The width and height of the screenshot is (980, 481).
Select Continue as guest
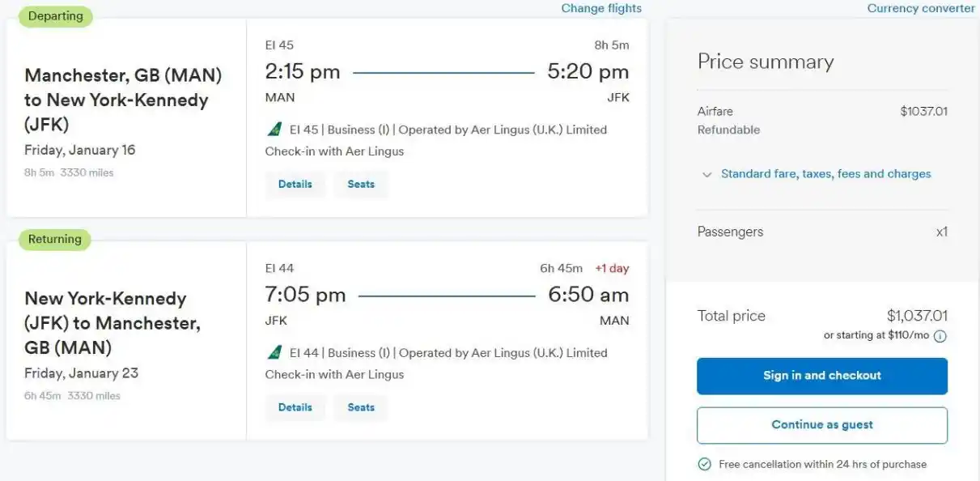coord(822,425)
